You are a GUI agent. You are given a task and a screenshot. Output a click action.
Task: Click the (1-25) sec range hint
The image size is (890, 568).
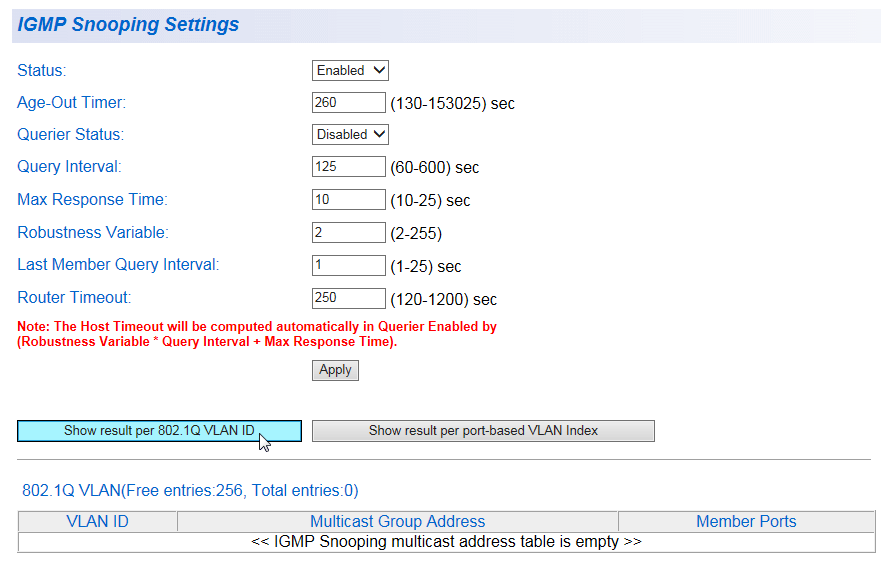[x=426, y=267]
